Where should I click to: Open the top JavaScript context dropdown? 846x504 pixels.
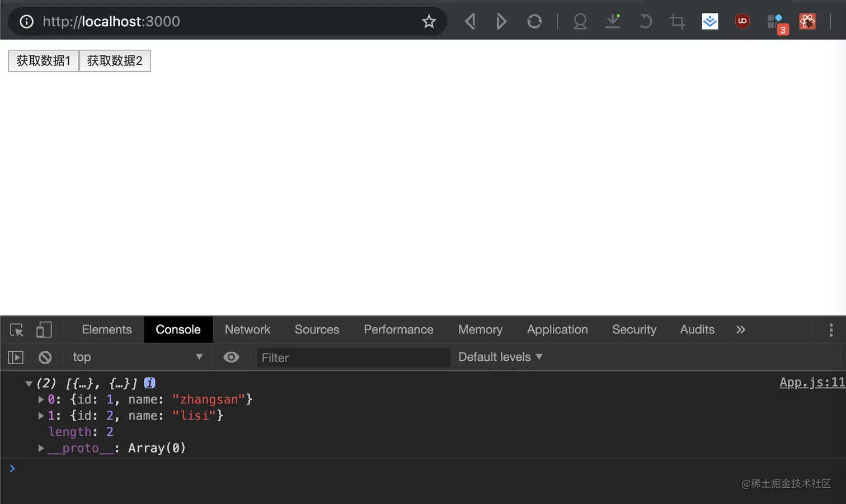click(137, 357)
